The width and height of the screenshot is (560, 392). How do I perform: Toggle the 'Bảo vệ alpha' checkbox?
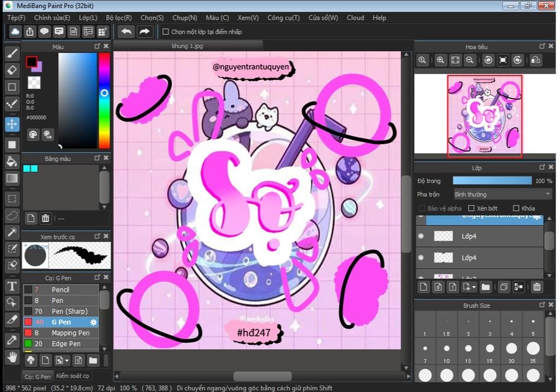click(x=422, y=208)
